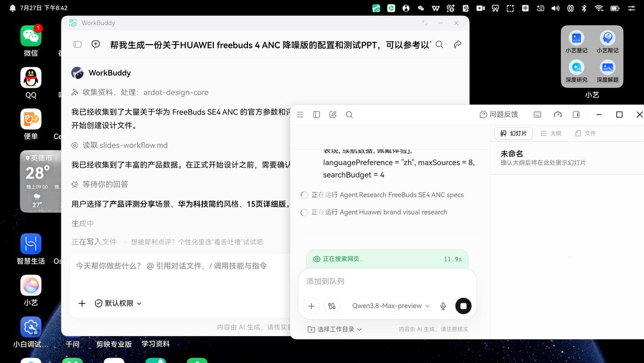The width and height of the screenshot is (644, 363).
Task: Click the 等待你的回答 step in WorkBuddy
Action: [100, 184]
